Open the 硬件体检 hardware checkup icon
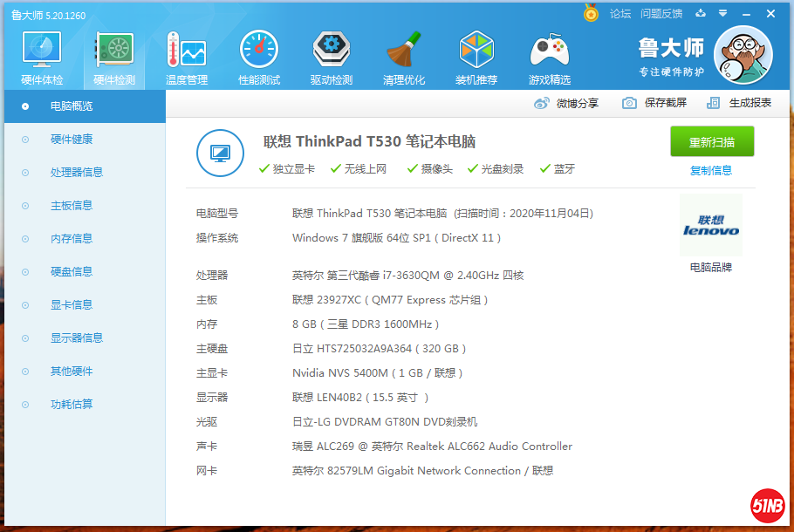This screenshot has width=794, height=532. (41, 55)
